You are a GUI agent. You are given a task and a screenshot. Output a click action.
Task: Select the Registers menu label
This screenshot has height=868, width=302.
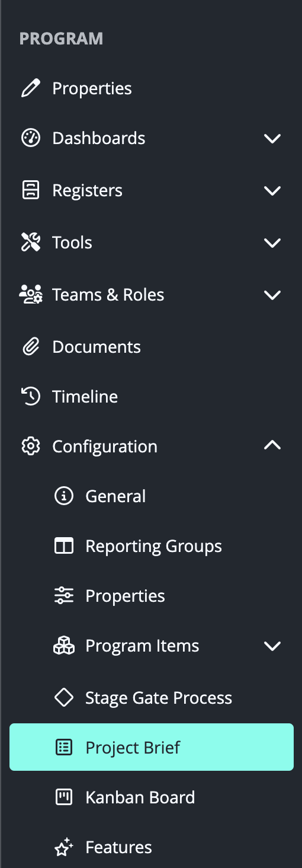pos(88,191)
